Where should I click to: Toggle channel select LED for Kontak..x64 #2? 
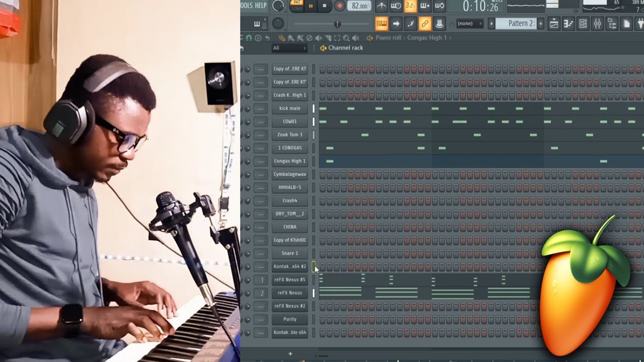(x=313, y=266)
